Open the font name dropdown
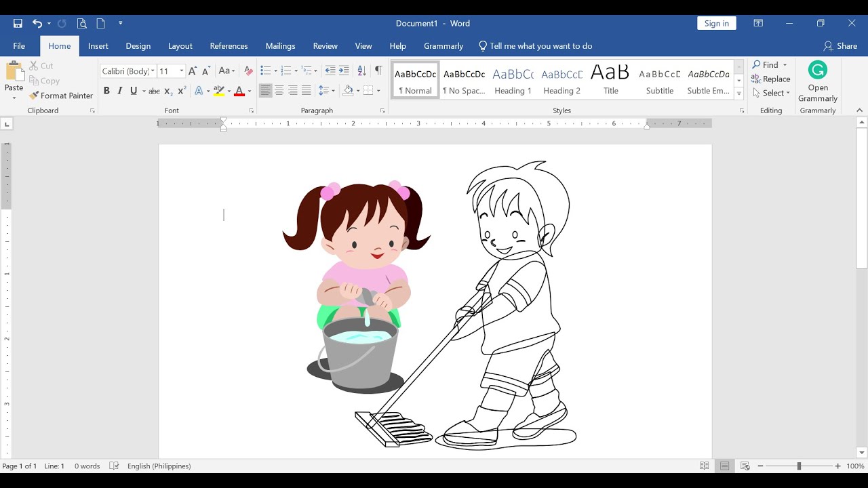The height and width of the screenshot is (488, 868). coord(153,71)
